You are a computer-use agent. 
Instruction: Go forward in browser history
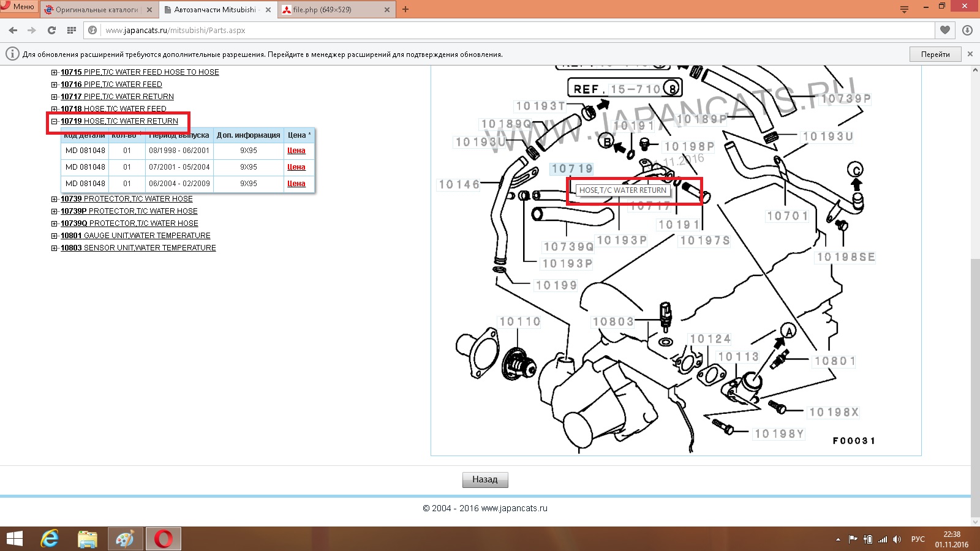pyautogui.click(x=32, y=30)
